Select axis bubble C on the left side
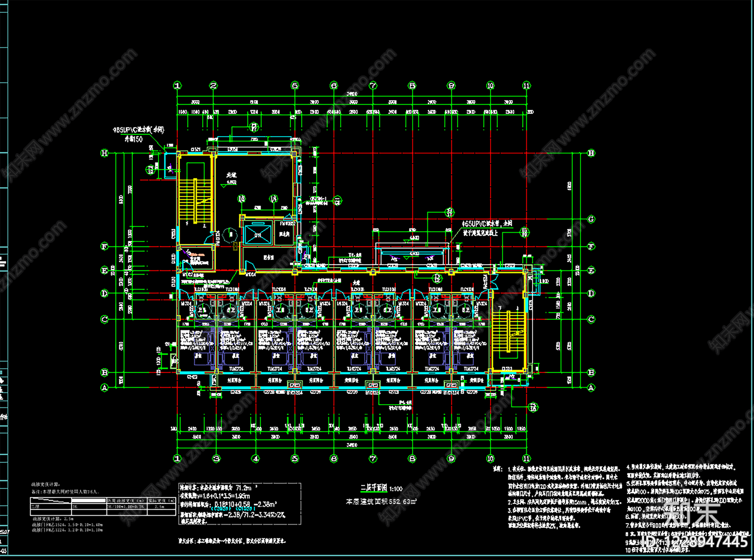 coord(105,319)
